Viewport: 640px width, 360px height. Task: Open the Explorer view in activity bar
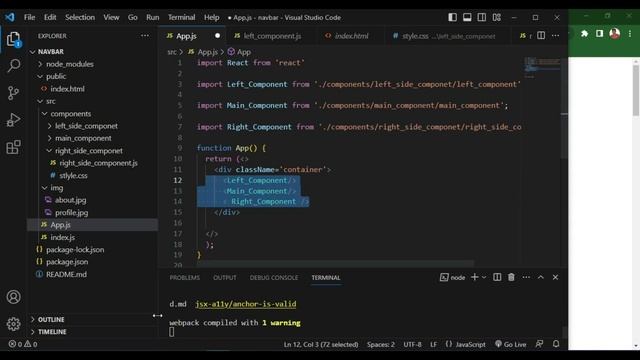(13, 40)
